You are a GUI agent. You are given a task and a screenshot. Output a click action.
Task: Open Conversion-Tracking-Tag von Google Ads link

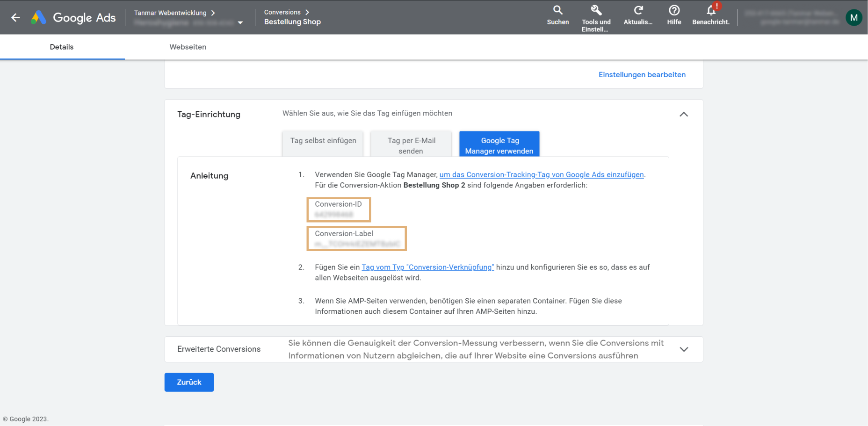(542, 175)
